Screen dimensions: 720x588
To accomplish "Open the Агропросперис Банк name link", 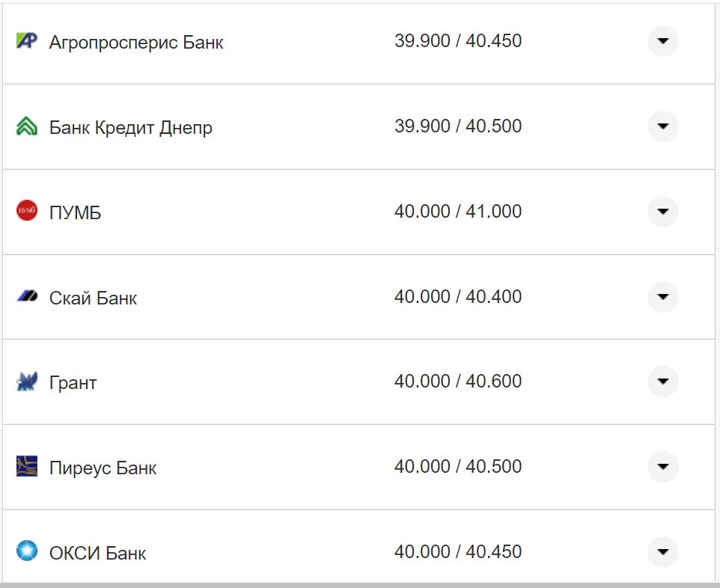I will [136, 43].
